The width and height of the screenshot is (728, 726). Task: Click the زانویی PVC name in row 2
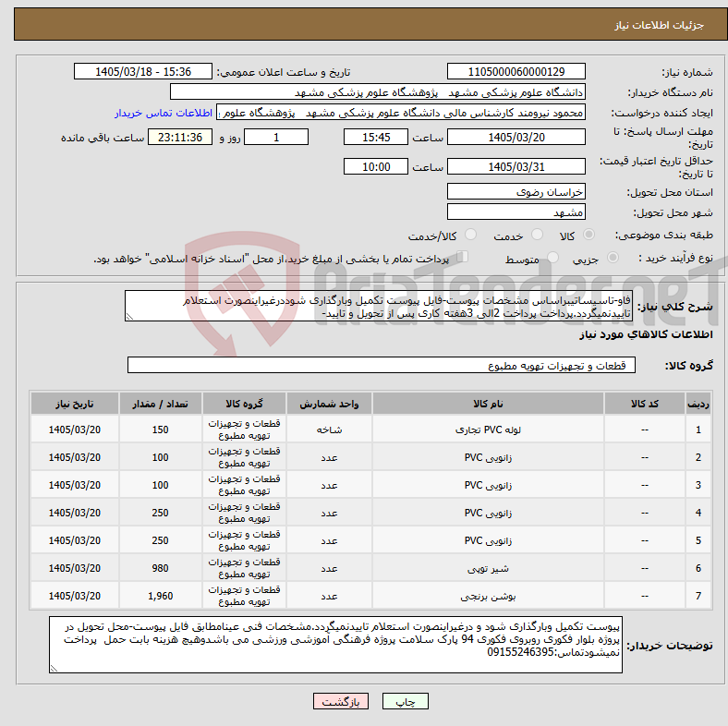(x=488, y=457)
